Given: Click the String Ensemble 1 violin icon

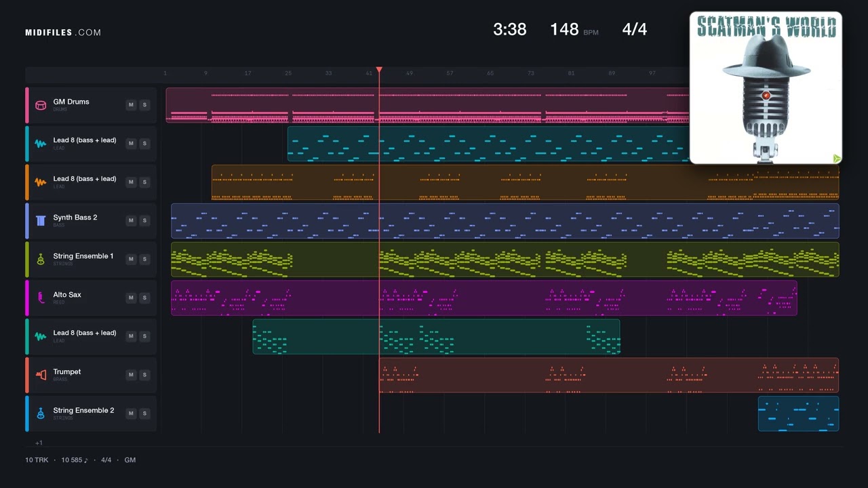Looking at the screenshot, I should click(x=41, y=259).
